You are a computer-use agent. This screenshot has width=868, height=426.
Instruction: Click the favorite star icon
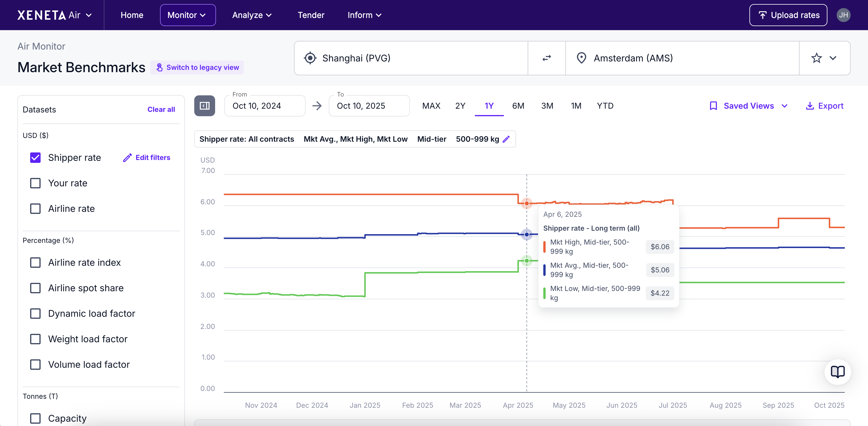click(x=816, y=58)
